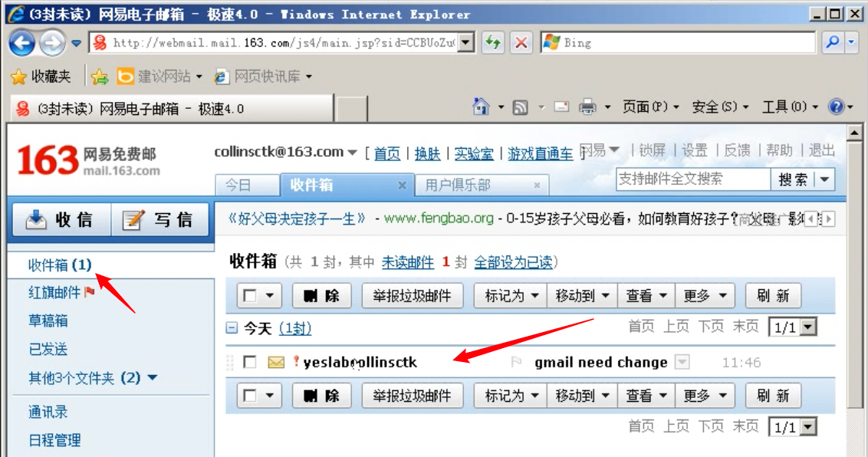The height and width of the screenshot is (457, 868).
Task: Toggle bottom toolbar select-all checkbox
Action: 250,396
